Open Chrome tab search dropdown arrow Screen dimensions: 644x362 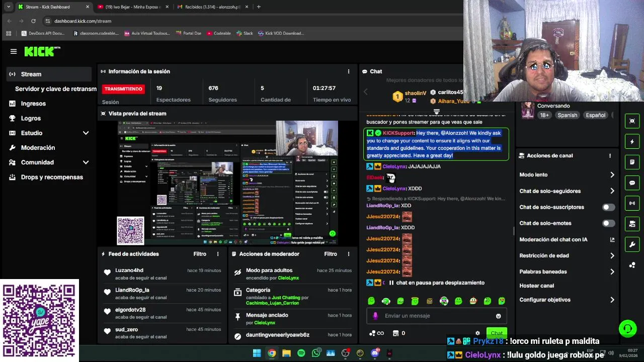(x=9, y=7)
